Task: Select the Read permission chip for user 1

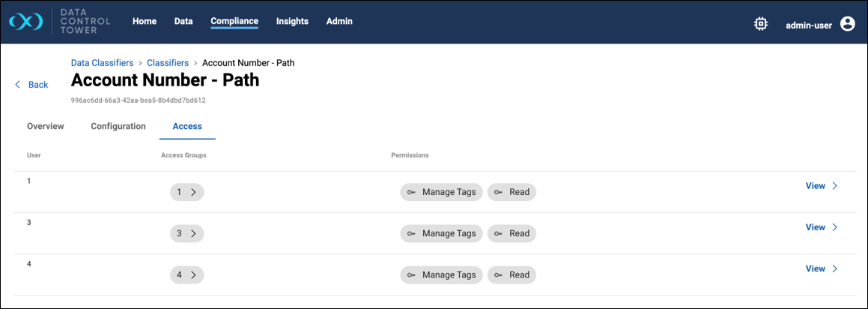Action: [512, 192]
